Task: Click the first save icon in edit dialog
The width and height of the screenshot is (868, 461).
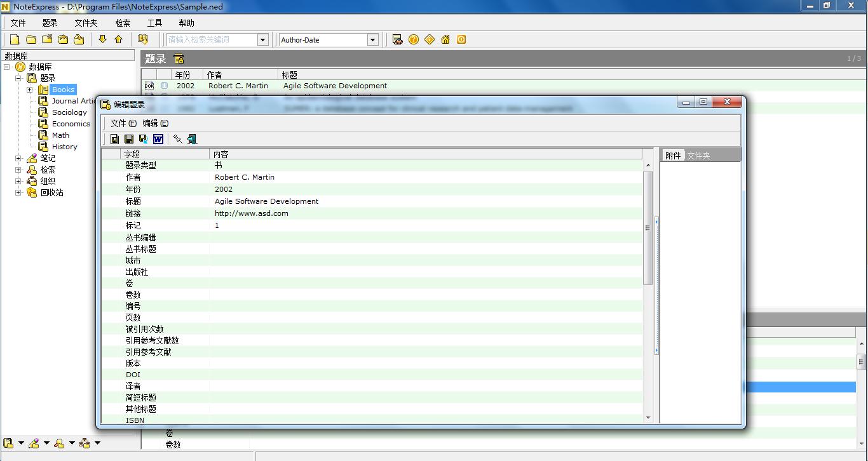Action: pyautogui.click(x=115, y=139)
